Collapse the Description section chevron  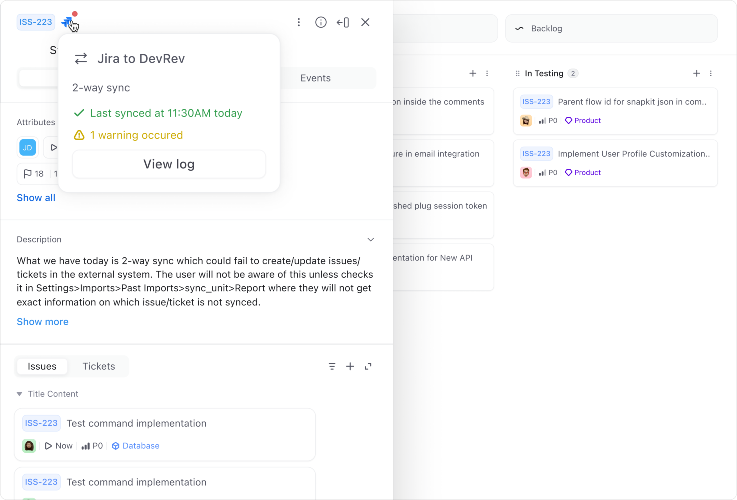(371, 240)
